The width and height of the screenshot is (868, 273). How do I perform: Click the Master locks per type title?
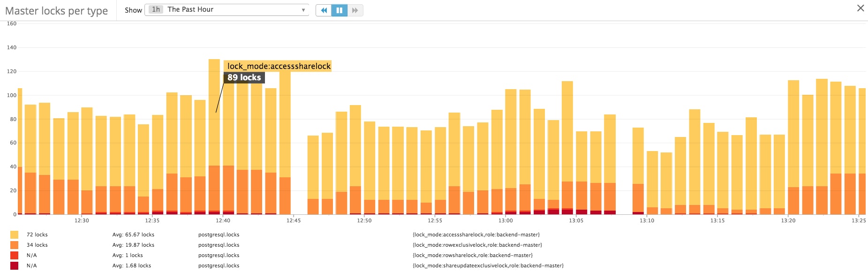pos(56,11)
